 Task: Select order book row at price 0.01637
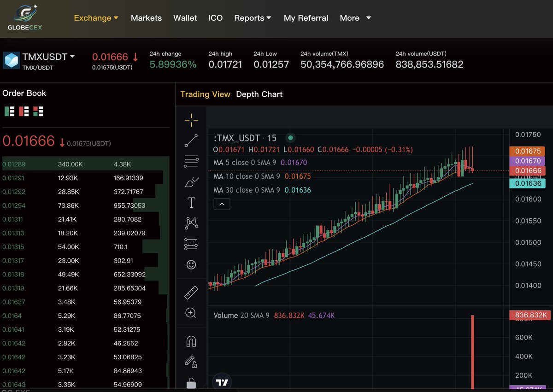click(x=86, y=302)
